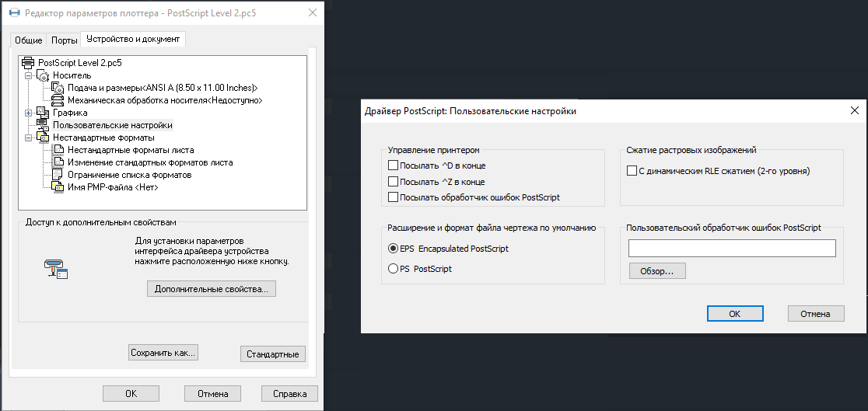
Task: Select Имя PMP-файла <Нет> row
Action: pos(113,187)
